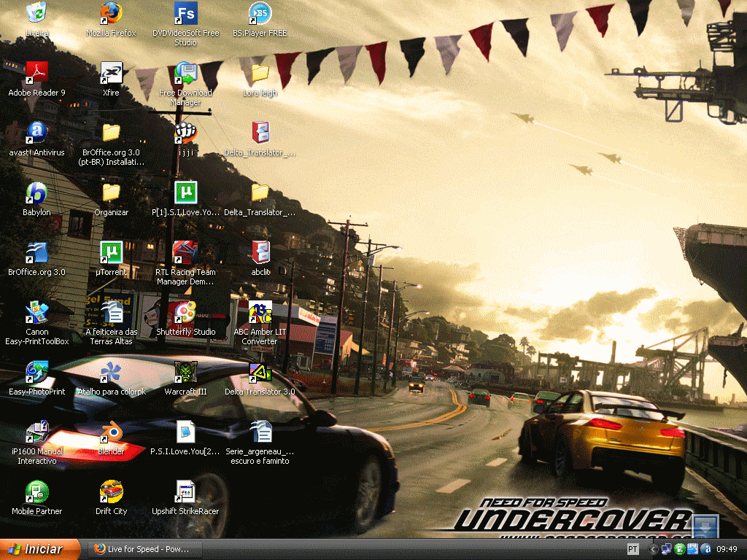Launch Mobile Partner desktop shortcut

(x=36, y=491)
